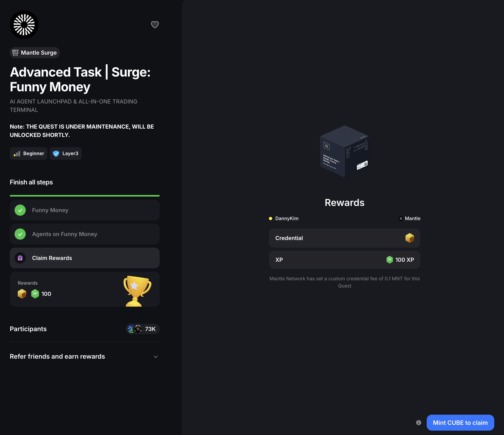Click the 3D quest cube image
The height and width of the screenshot is (435, 504).
click(x=345, y=151)
